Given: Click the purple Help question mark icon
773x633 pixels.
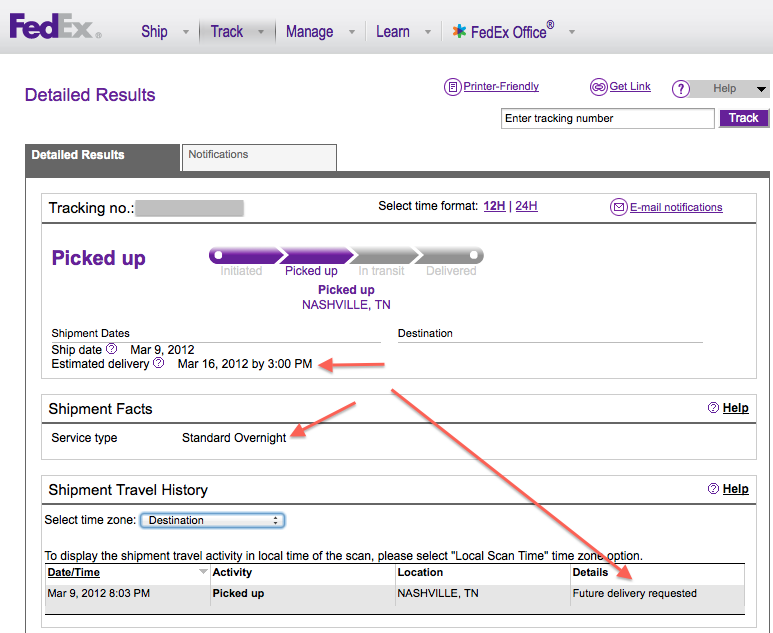Looking at the screenshot, I should point(681,89).
